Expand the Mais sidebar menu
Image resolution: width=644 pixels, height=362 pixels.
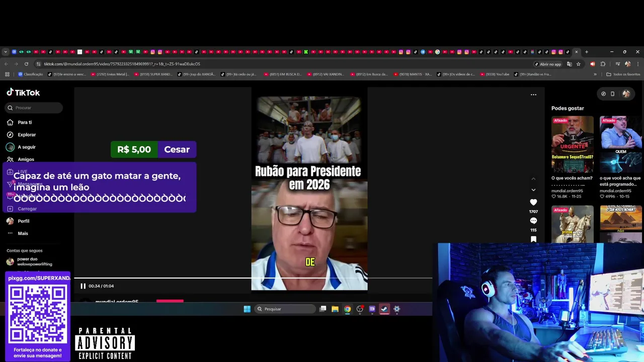coord(23,233)
